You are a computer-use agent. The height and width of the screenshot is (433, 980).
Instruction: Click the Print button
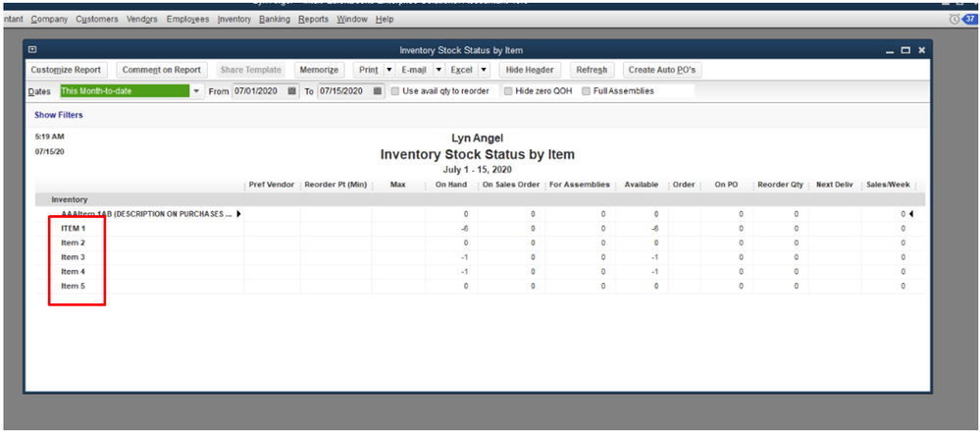point(368,70)
